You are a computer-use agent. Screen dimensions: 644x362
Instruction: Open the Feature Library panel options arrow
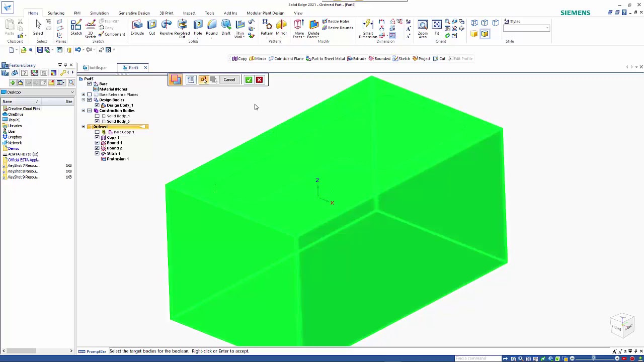click(x=59, y=65)
